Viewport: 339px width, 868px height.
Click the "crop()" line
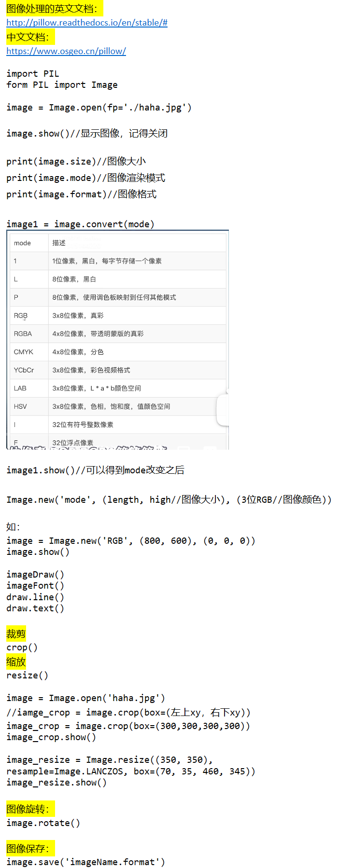point(22,648)
